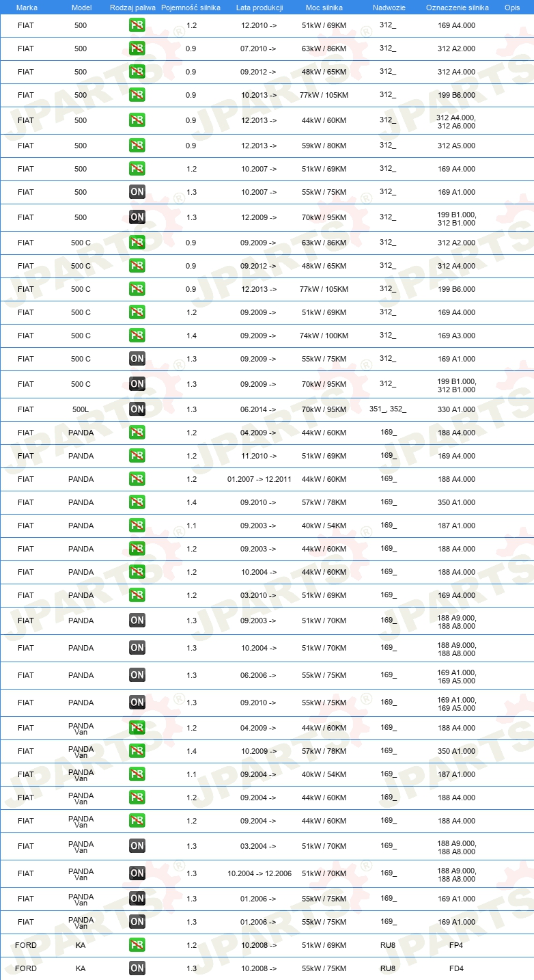Click petrol icon in Panda Van 1.1 row
Image resolution: width=534 pixels, height=980 pixels.
point(137,774)
